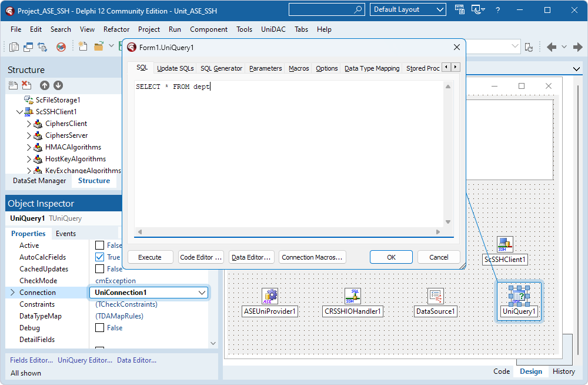588x385 pixels.
Task: Click the Run Without Debugging toolbar icon
Action: pos(61,45)
